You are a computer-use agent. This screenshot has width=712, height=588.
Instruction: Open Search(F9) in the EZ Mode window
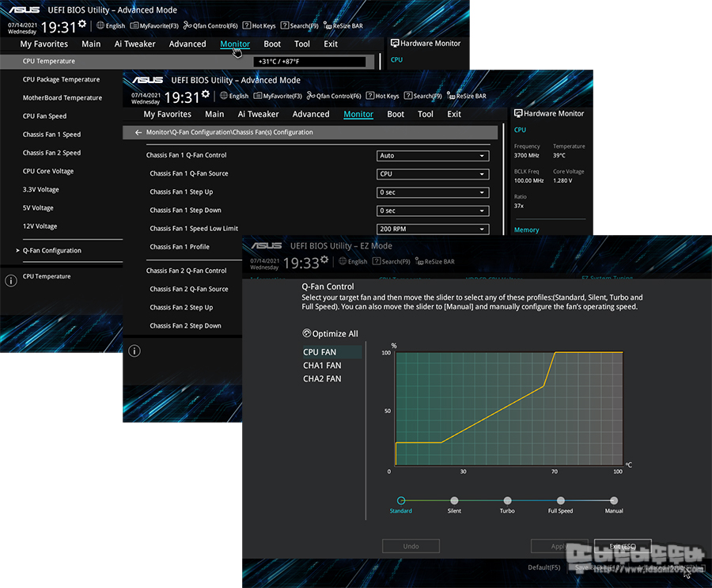tap(392, 261)
